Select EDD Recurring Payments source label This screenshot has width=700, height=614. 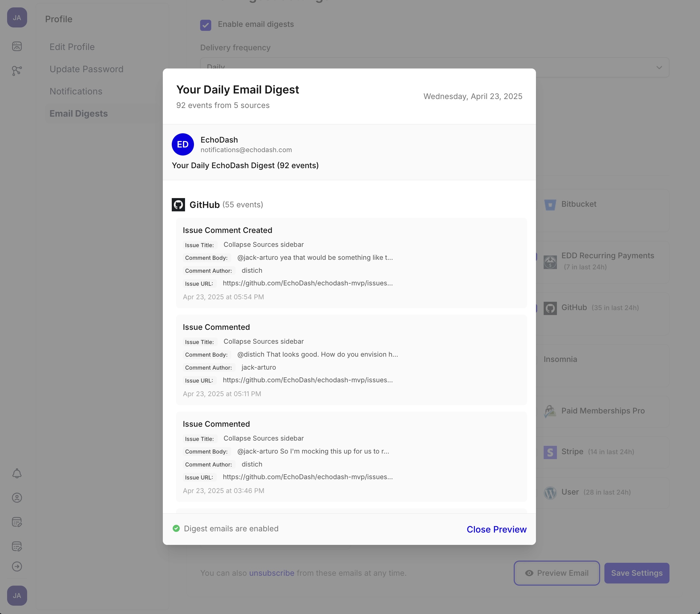point(607,255)
